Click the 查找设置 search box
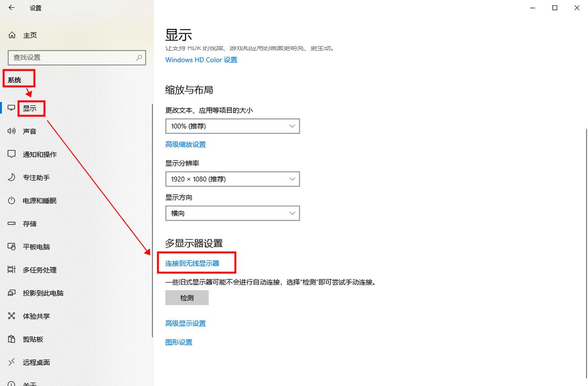Viewport: 588px width, 386px height. click(x=76, y=58)
